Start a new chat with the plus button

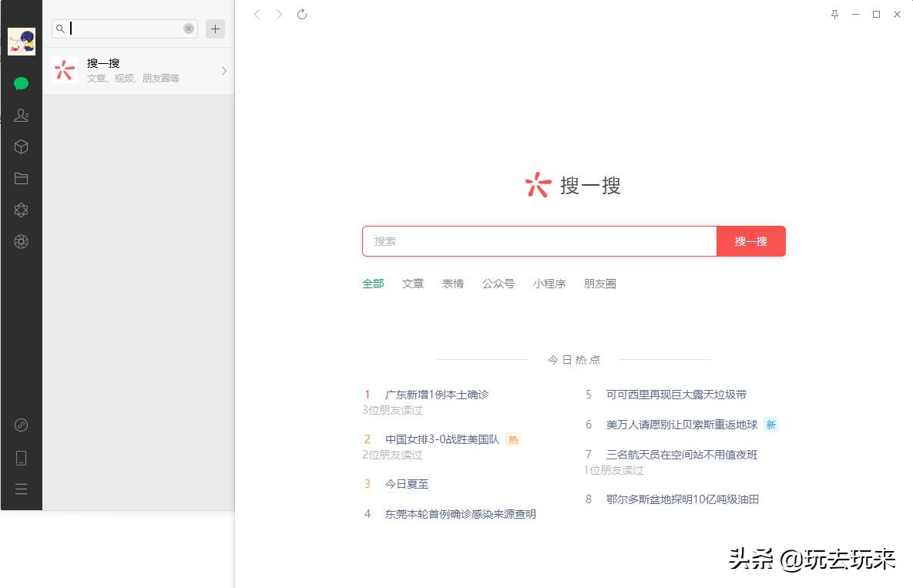click(215, 29)
